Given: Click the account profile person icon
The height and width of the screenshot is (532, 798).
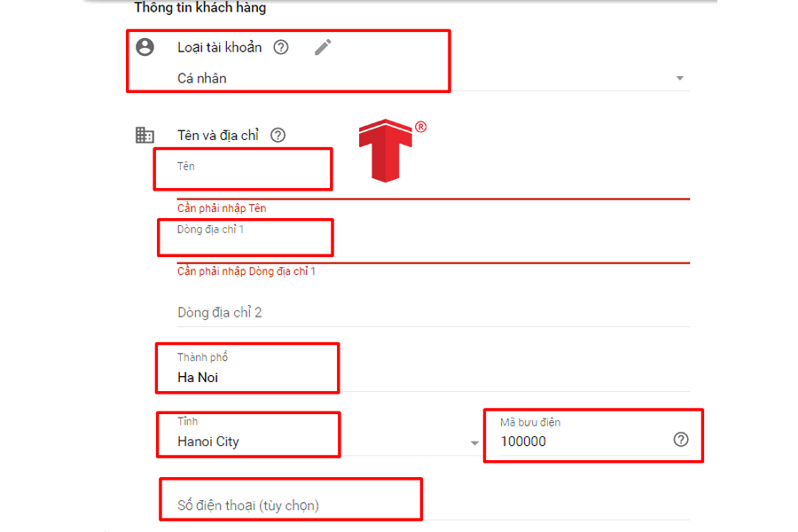Looking at the screenshot, I should (x=145, y=47).
